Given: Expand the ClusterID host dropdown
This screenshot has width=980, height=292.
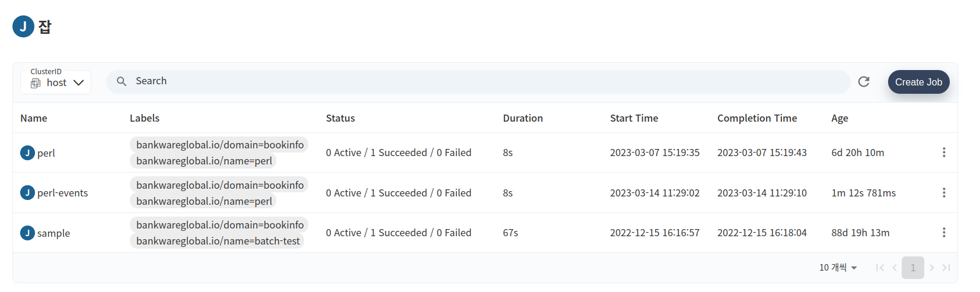Looking at the screenshot, I should pyautogui.click(x=56, y=82).
